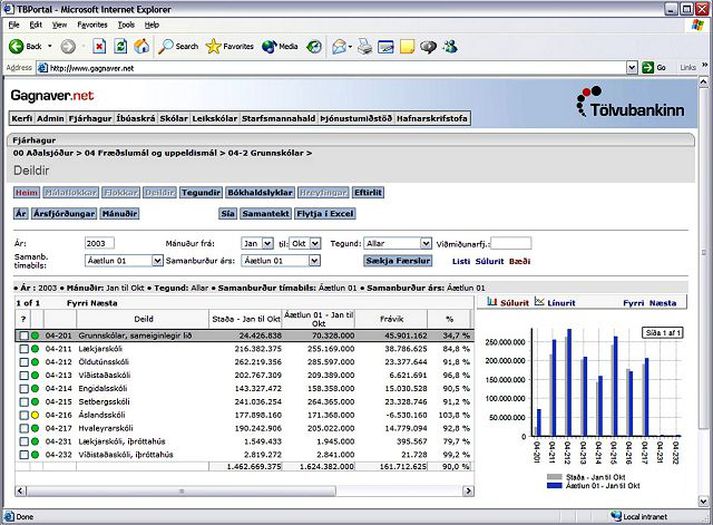Refresh the page with the green arrows icon
The height and width of the screenshot is (525, 713).
(121, 46)
